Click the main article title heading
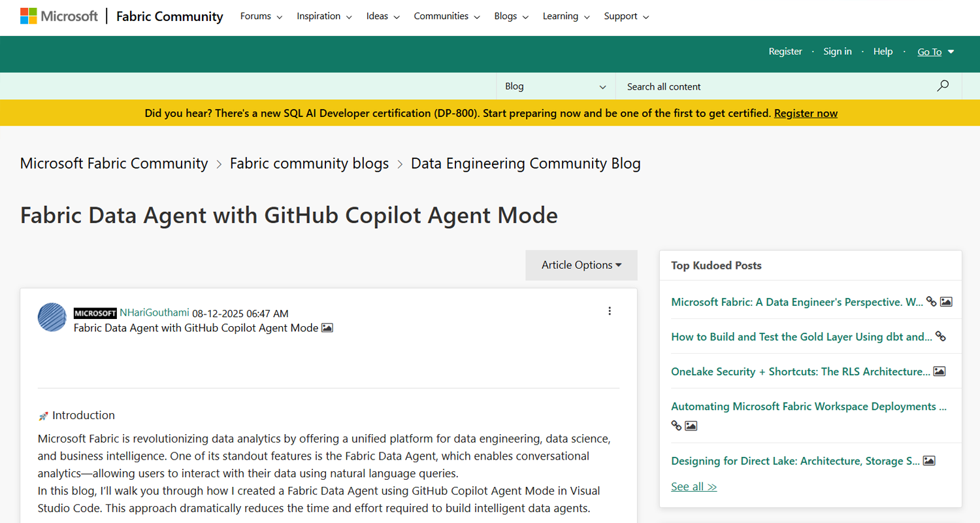980x523 pixels. click(x=289, y=215)
